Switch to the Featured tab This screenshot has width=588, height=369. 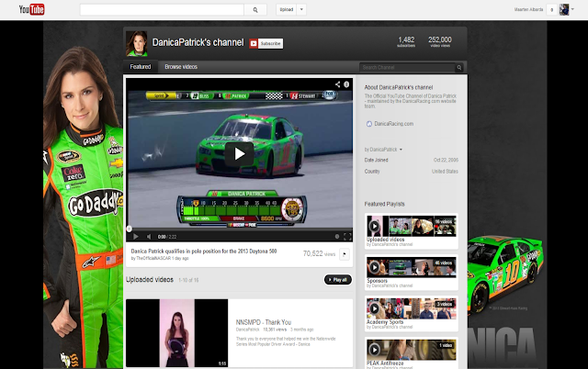click(141, 67)
